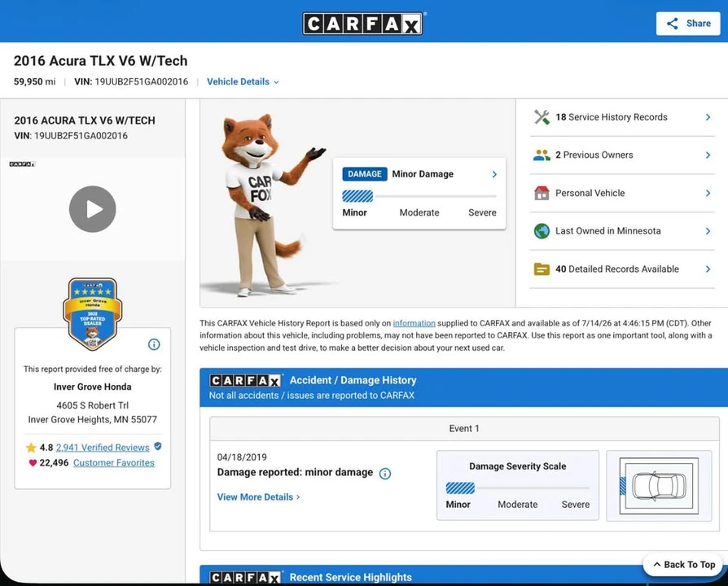Open the Customer Favorites link
This screenshot has height=586, width=728.
click(x=114, y=462)
